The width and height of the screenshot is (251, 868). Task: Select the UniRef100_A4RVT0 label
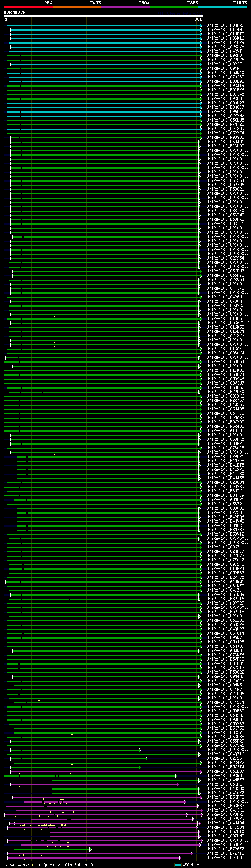coord(225,51)
